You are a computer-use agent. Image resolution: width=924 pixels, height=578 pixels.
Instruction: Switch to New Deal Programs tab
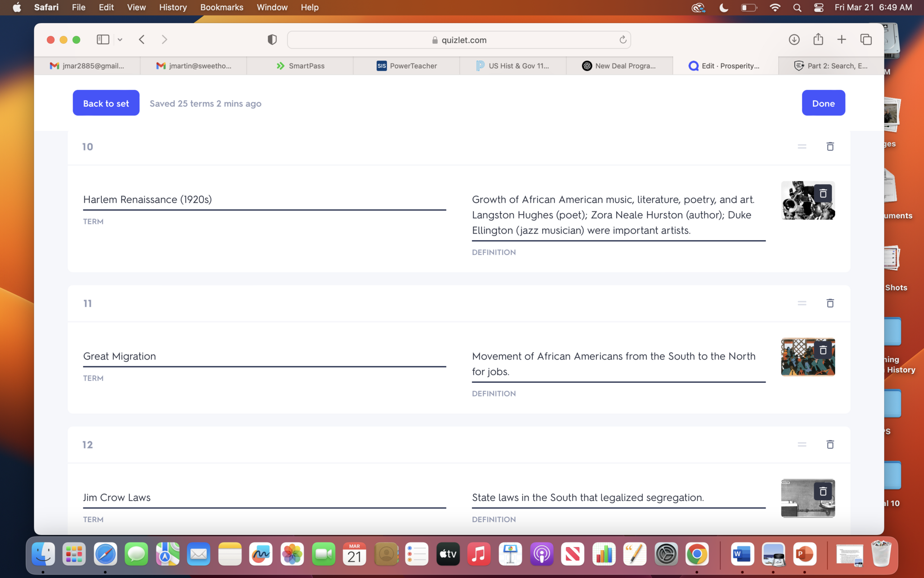[x=619, y=66]
